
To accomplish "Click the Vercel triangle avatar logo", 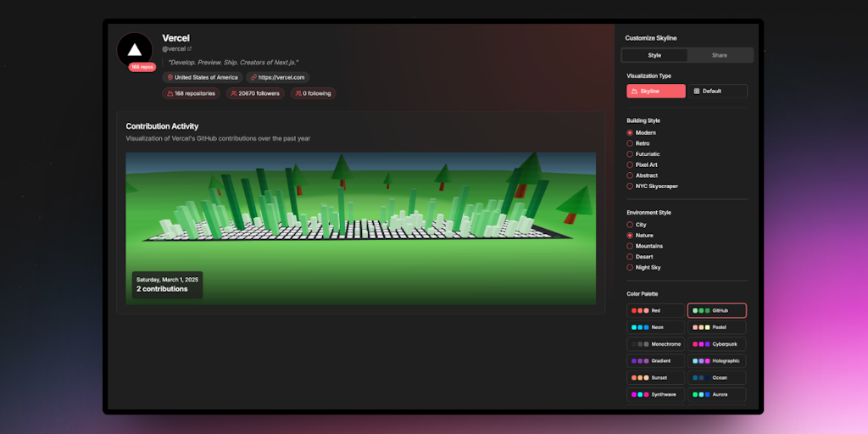I will coord(135,50).
